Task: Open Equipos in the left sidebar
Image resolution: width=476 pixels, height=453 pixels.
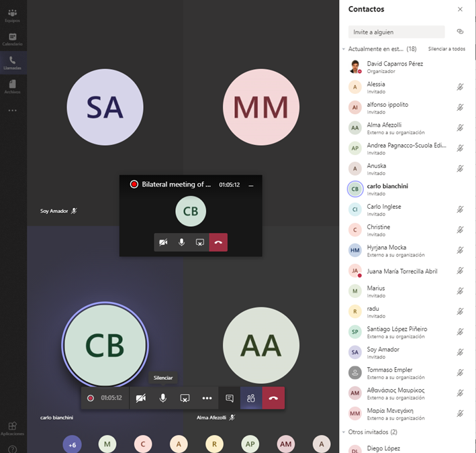Action: point(13,15)
